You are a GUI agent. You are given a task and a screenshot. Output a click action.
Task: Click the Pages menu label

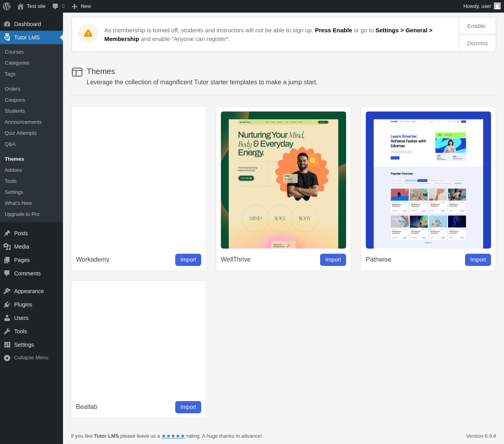[22, 260]
